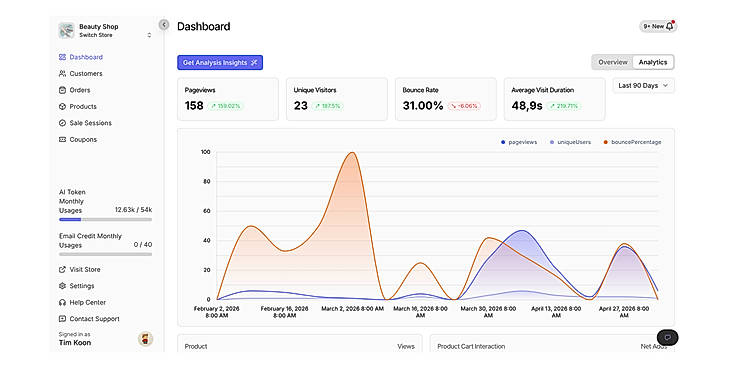This screenshot has width=736, height=368.
Task: Click the Product table column header
Action: [x=196, y=346]
